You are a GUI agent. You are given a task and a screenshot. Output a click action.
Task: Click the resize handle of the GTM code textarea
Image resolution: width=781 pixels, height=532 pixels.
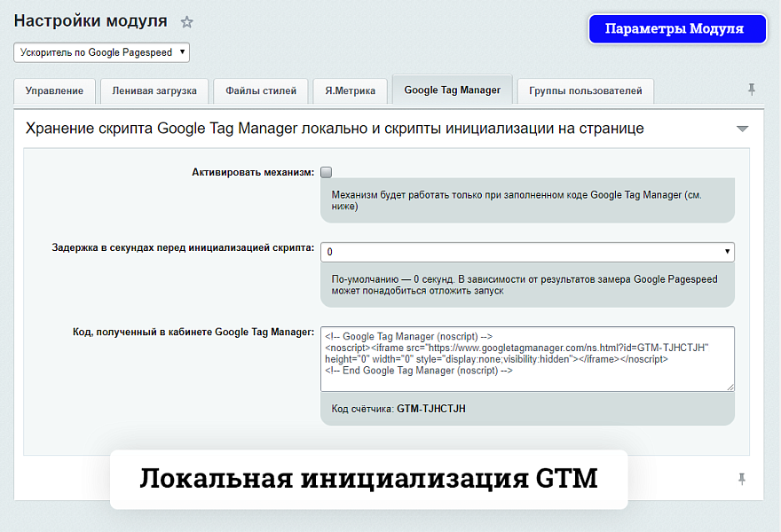pyautogui.click(x=730, y=388)
